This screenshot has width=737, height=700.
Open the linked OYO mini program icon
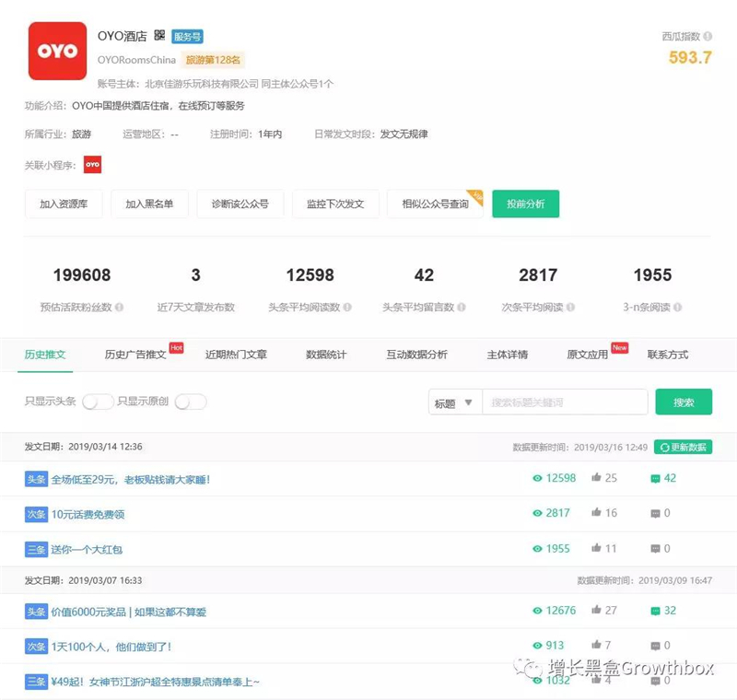click(93, 165)
